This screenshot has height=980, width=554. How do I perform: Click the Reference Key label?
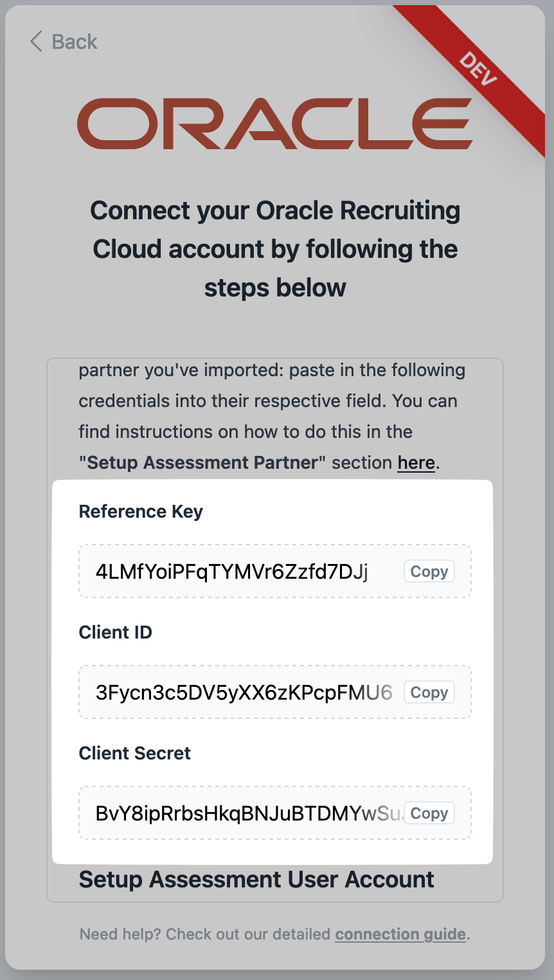pos(141,512)
